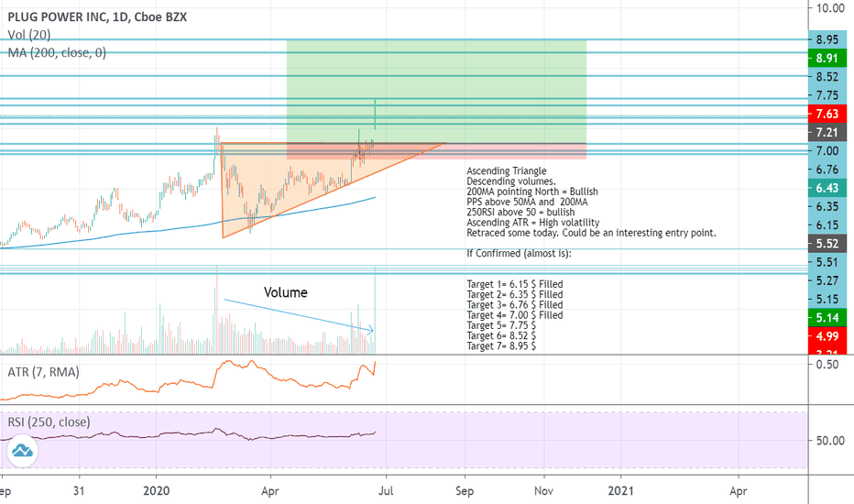Viewport: 854px width, 504px height.
Task: Click the Nov label on time axis
Action: pyautogui.click(x=543, y=491)
